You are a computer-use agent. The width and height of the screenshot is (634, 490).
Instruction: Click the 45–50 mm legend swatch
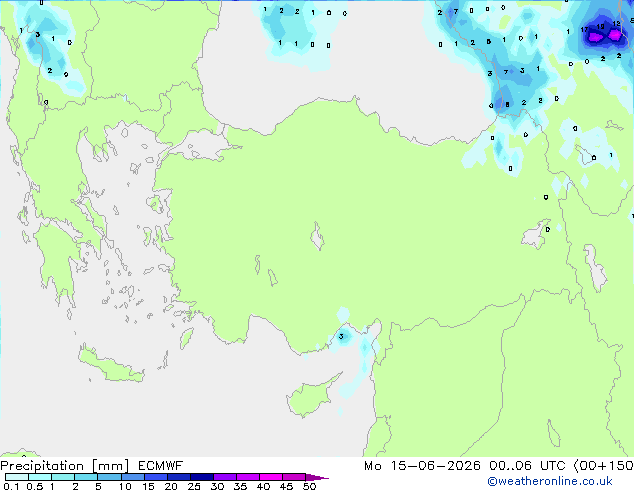[294, 477]
